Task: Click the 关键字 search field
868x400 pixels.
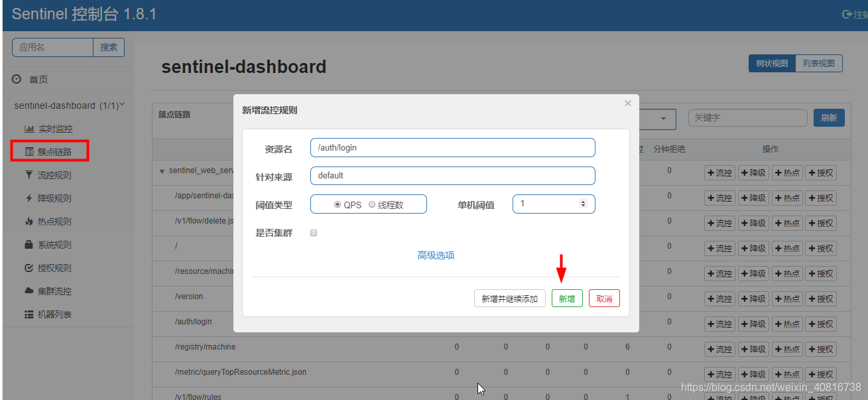Action: point(747,118)
